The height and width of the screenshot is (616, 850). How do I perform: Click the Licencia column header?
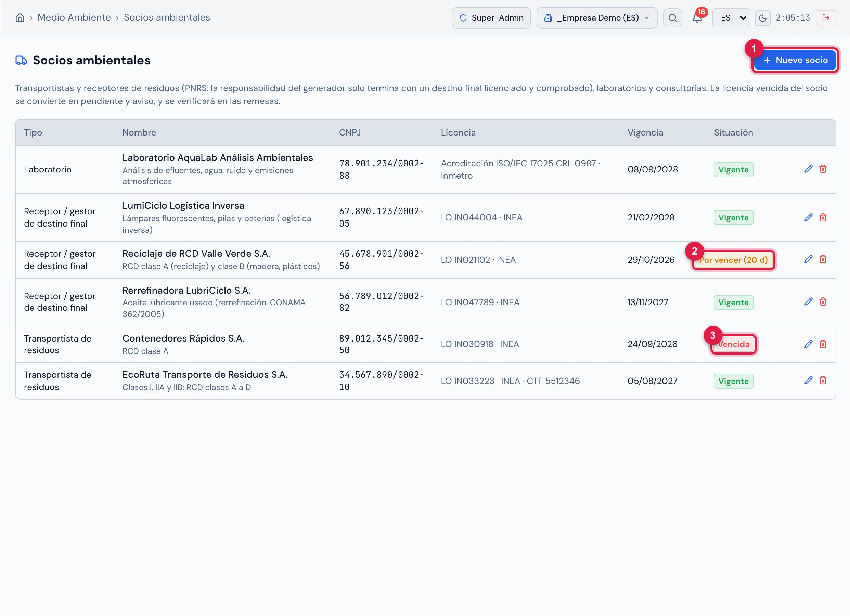[458, 132]
